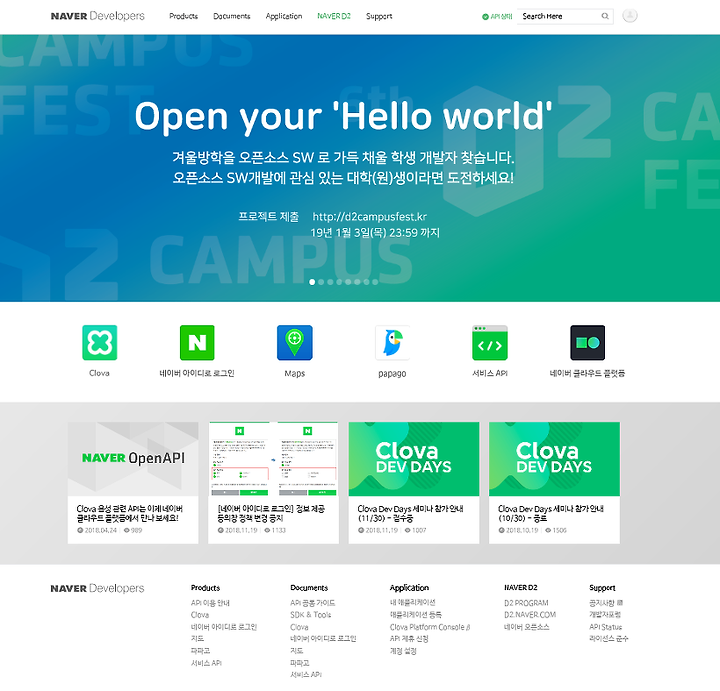Open the dark 네이버 클라우드 플랫폼 icon
Image resolution: width=720 pixels, height=691 pixels.
click(587, 343)
